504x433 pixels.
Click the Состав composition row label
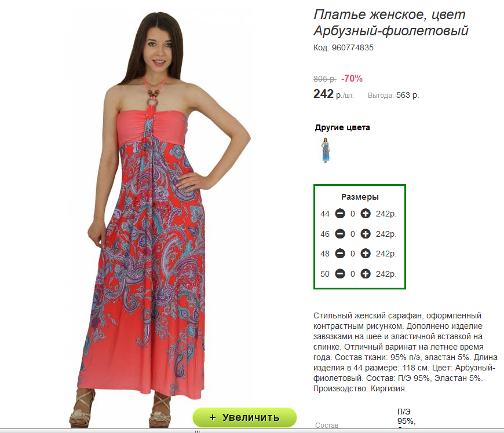click(x=327, y=425)
